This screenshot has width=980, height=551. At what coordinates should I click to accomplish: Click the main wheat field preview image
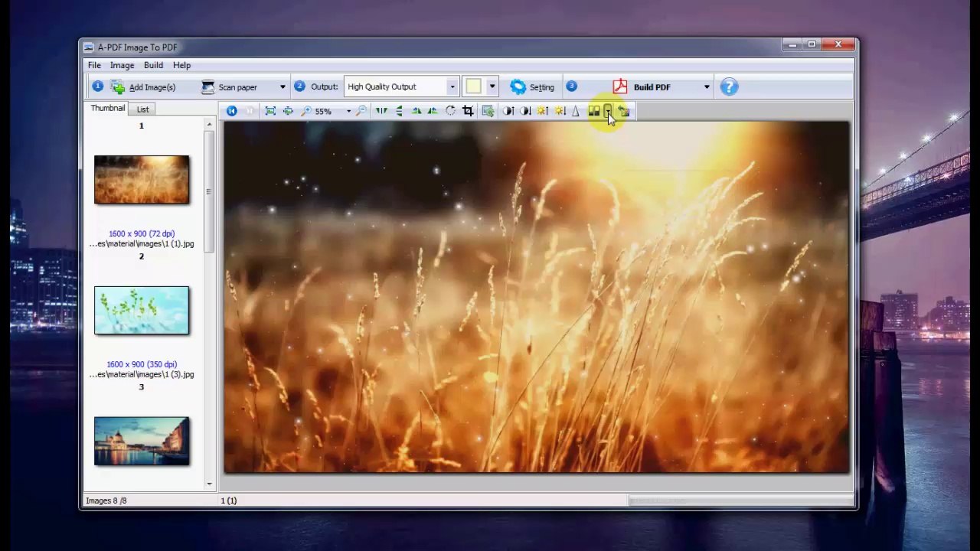coord(537,297)
